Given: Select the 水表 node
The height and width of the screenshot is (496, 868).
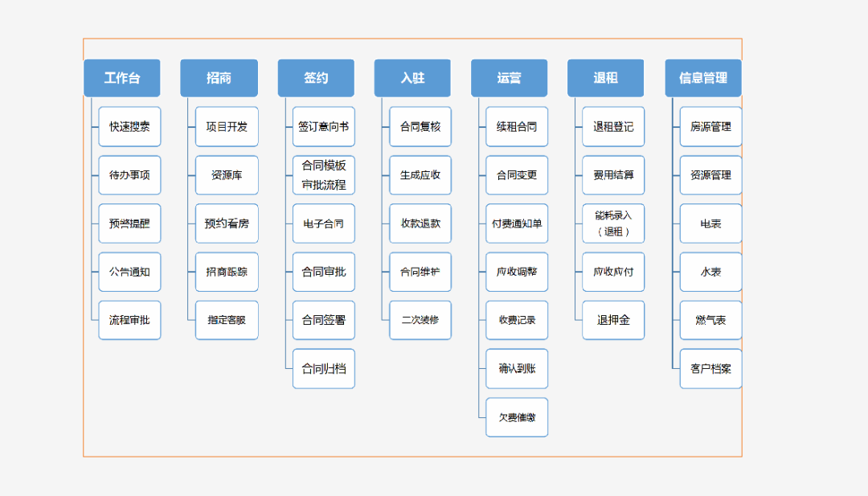Looking at the screenshot, I should coord(710,272).
